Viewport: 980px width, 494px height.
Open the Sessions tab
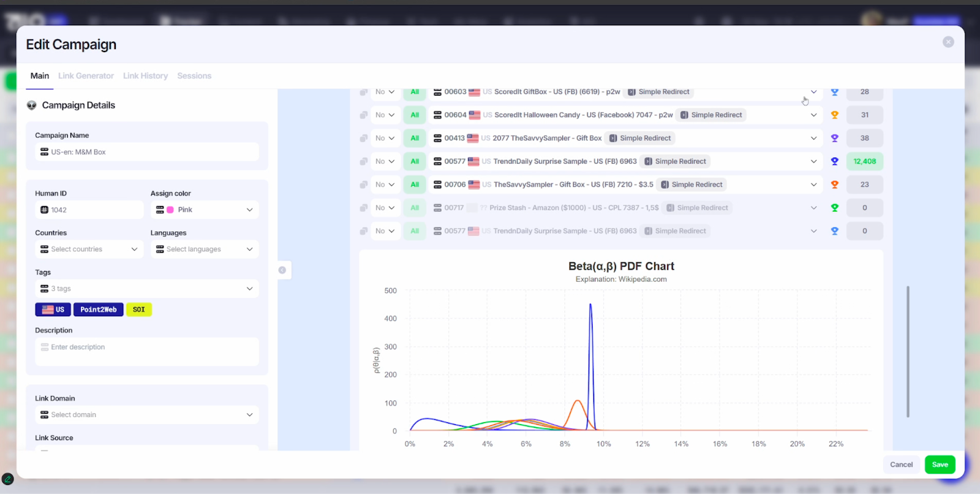[x=194, y=76]
